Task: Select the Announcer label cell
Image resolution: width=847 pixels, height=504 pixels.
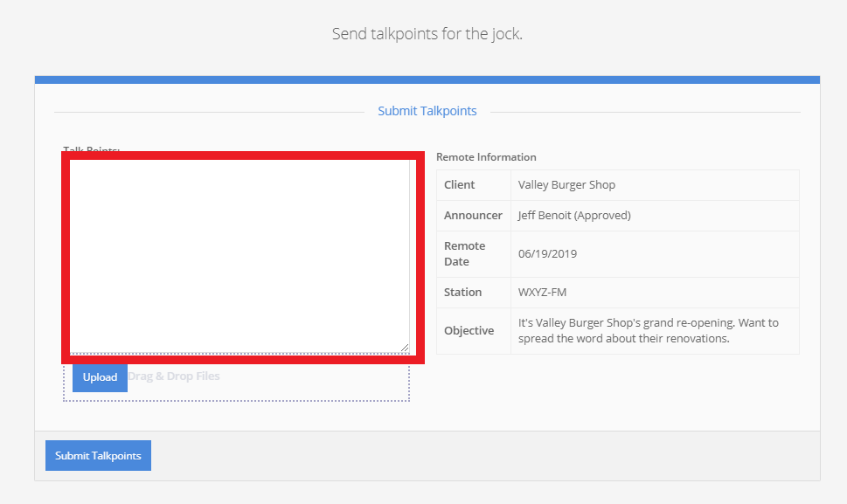Action: 473,216
